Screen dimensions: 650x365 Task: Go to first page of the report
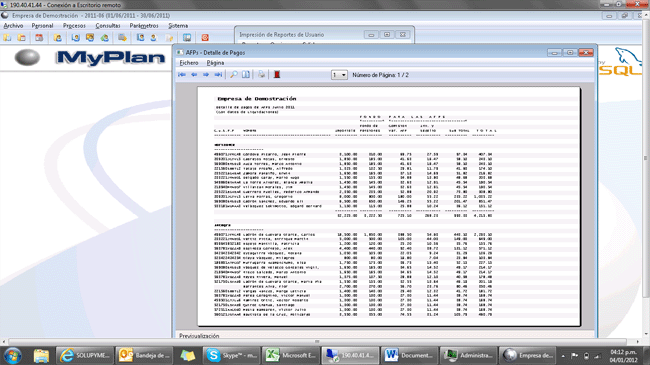point(182,75)
